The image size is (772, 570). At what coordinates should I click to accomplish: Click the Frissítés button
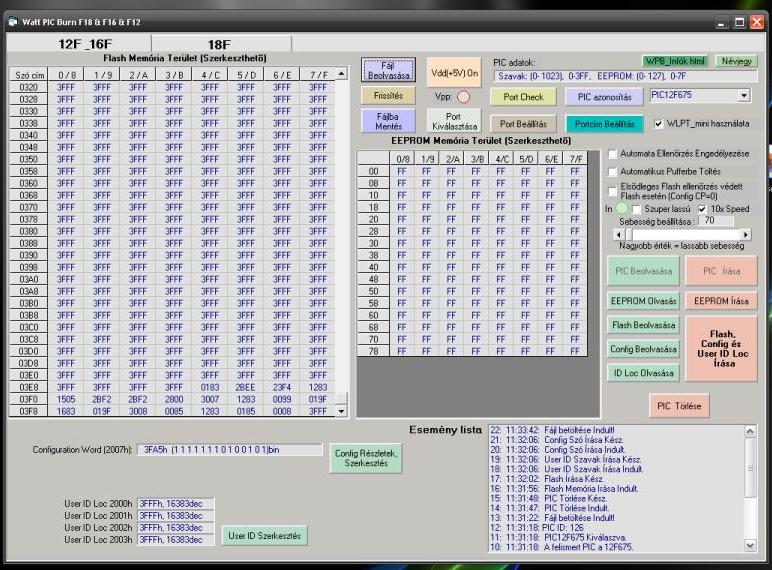click(388, 95)
